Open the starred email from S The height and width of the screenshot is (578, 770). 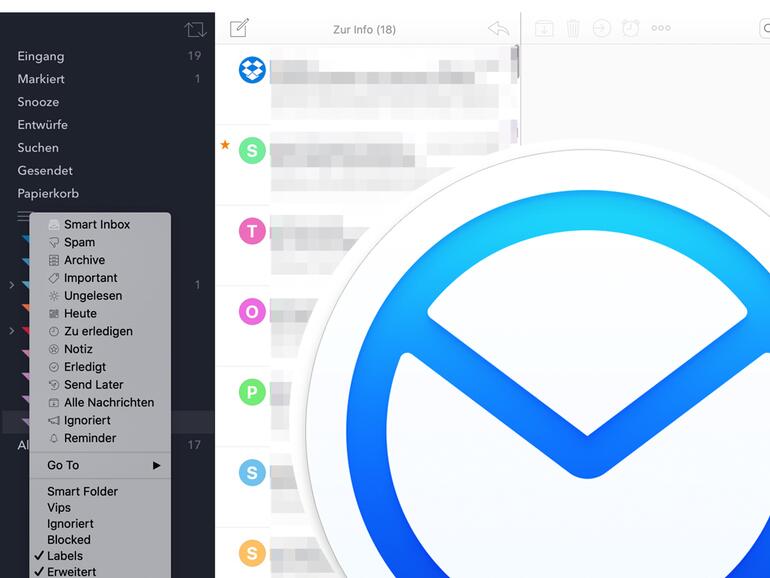368,165
